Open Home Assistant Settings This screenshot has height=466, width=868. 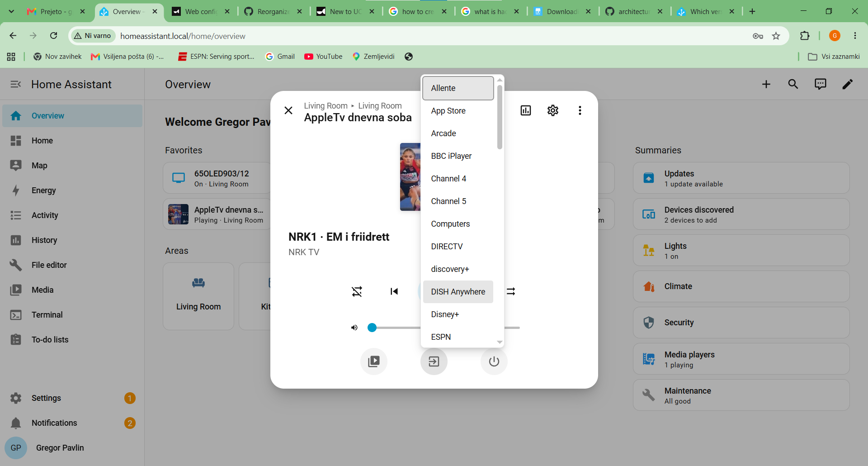(72, 398)
